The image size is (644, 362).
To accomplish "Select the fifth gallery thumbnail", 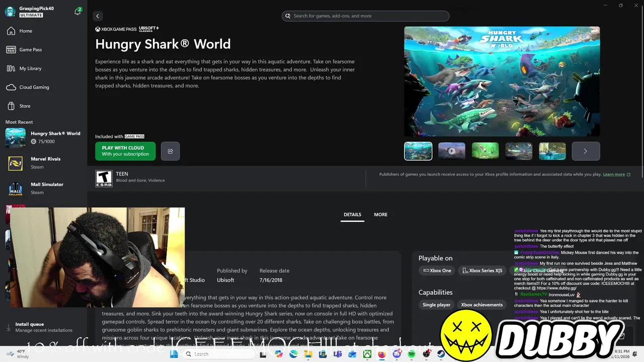I will pos(552,151).
